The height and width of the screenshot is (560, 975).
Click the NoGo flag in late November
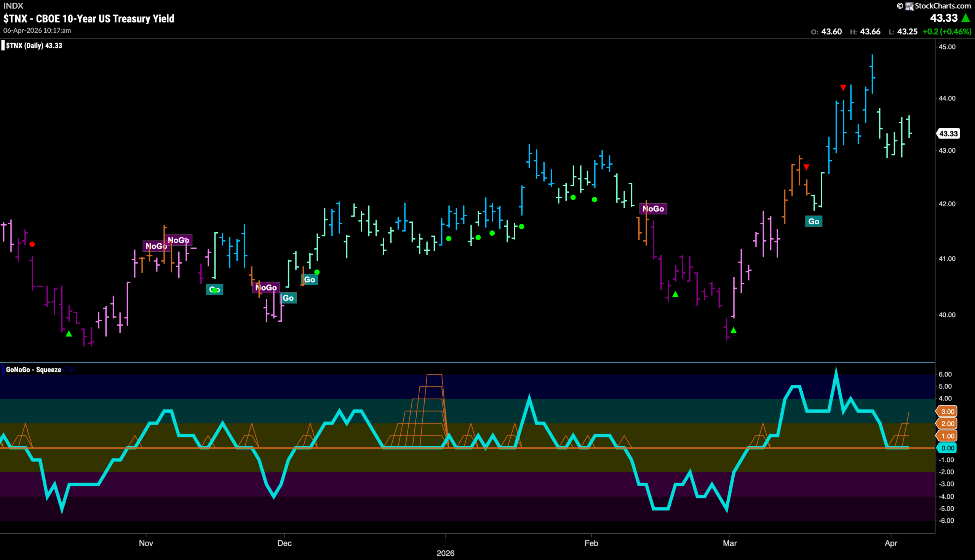pos(266,288)
